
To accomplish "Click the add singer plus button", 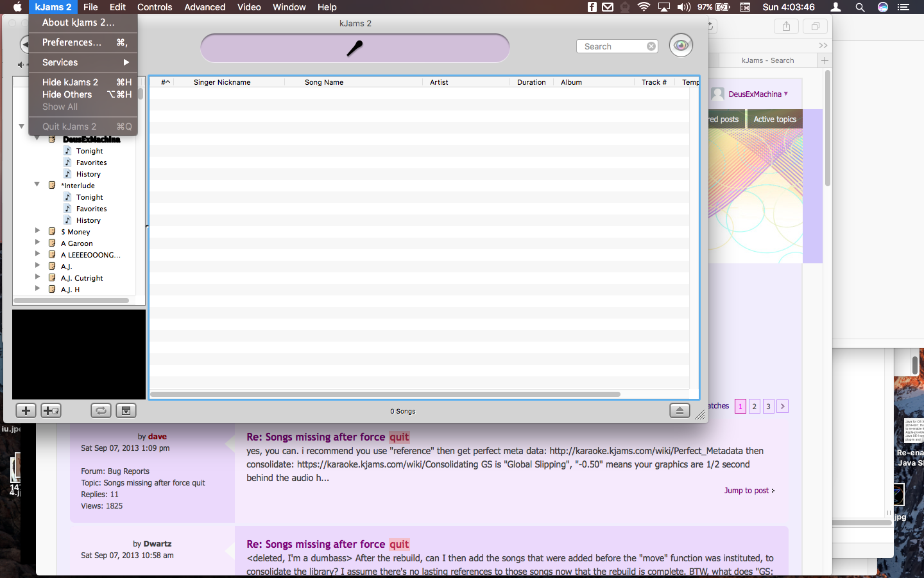I will 51,410.
